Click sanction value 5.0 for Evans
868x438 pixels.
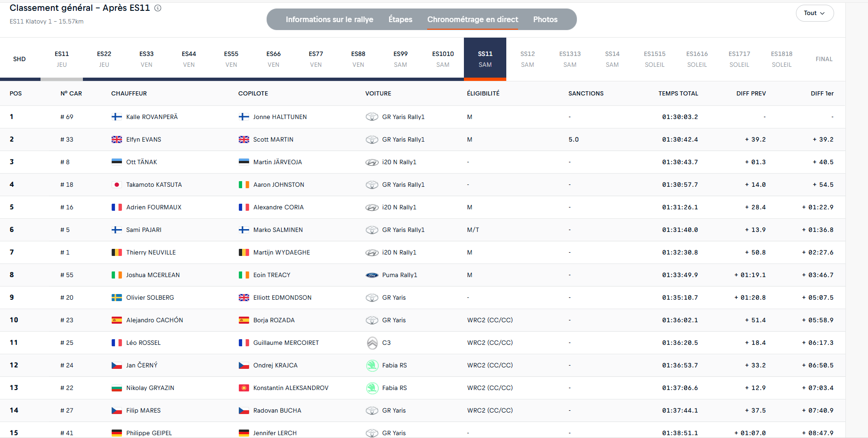click(x=574, y=139)
